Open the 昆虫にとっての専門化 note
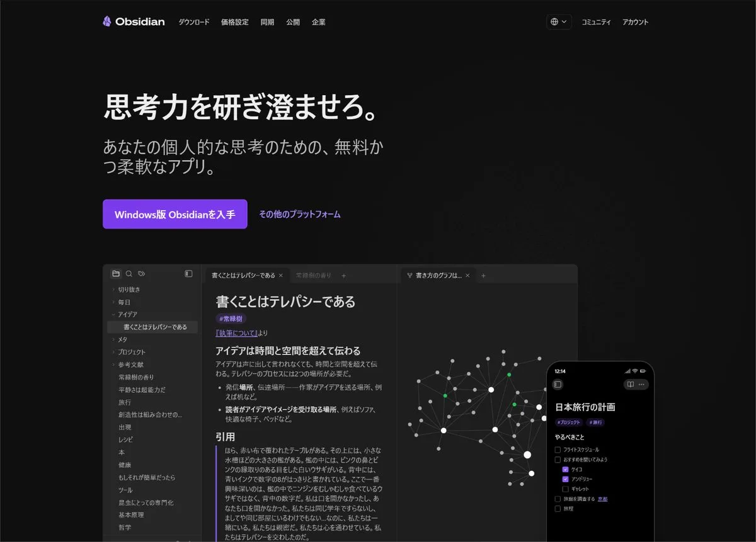The image size is (756, 542). [146, 502]
